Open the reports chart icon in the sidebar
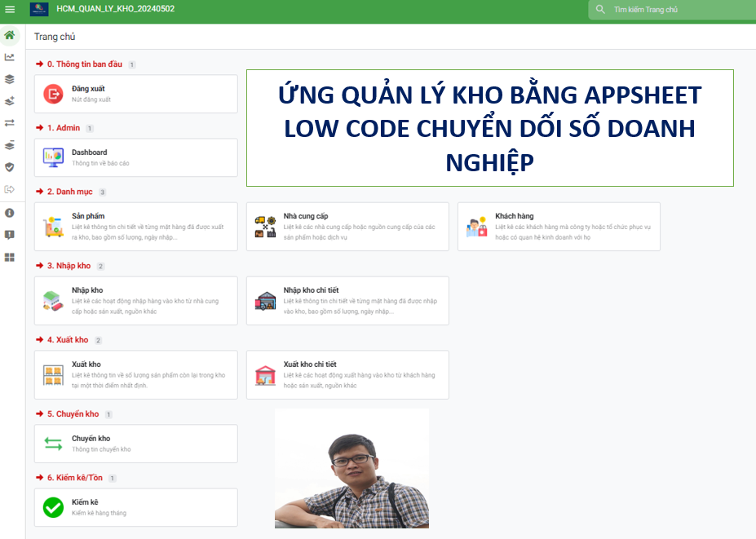Screen dimensions: 756x539 (x=10, y=57)
